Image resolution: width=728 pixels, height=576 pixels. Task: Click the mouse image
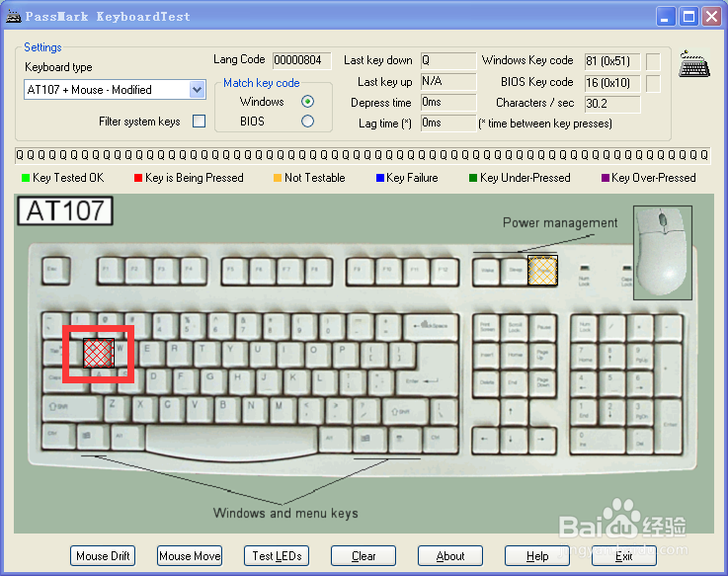click(x=663, y=252)
